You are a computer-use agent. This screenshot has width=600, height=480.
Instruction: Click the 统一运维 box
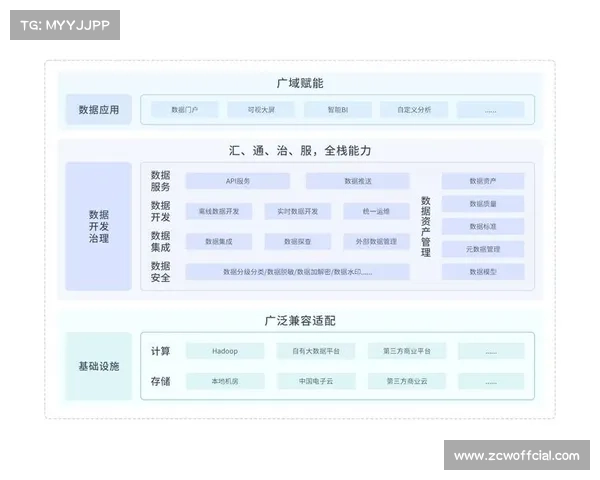[377, 211]
